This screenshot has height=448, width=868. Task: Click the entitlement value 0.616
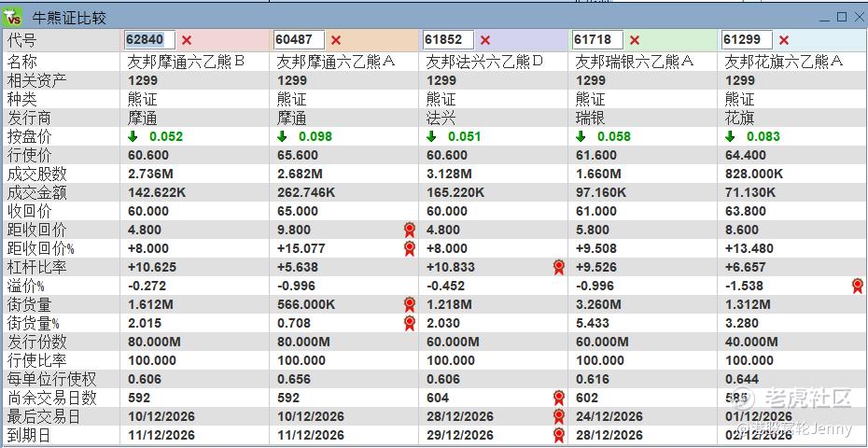point(592,379)
